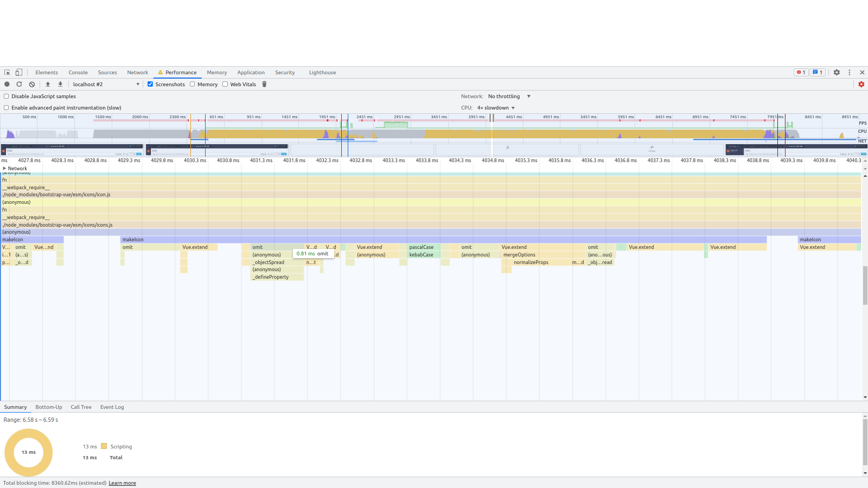Switch to the Network tab
This screenshot has width=868, height=488.
pos(138,73)
